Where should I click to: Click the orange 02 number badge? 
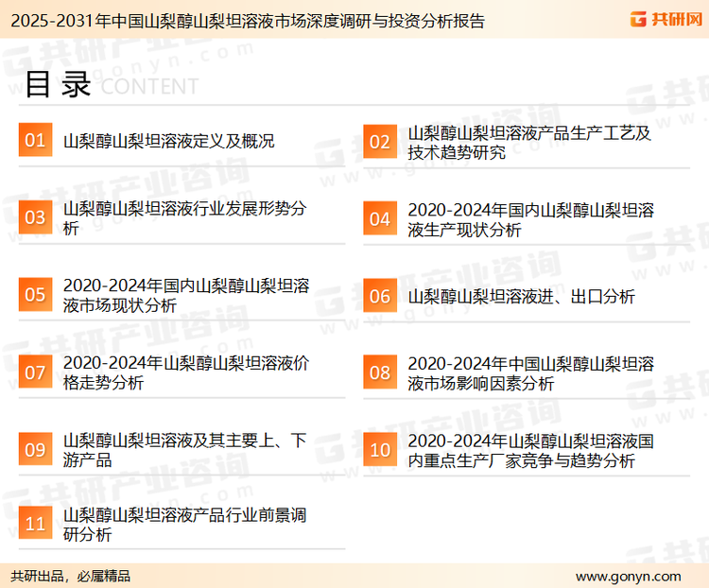[380, 142]
